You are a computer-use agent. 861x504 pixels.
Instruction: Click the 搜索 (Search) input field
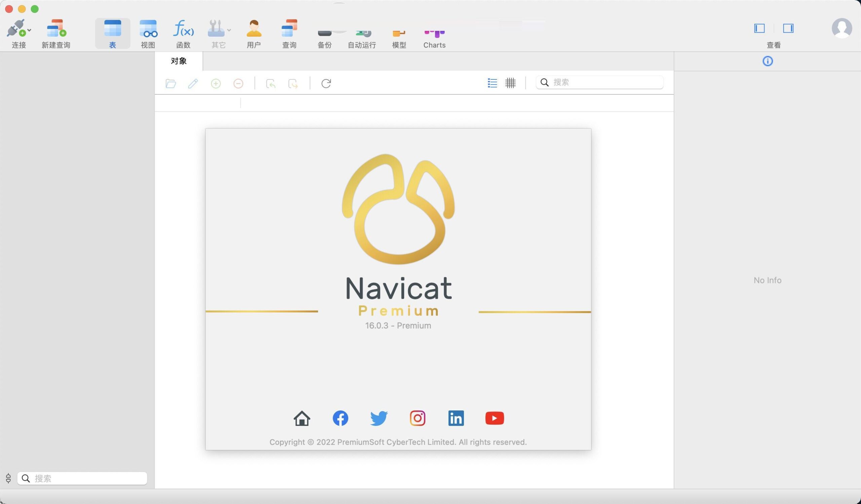(600, 82)
